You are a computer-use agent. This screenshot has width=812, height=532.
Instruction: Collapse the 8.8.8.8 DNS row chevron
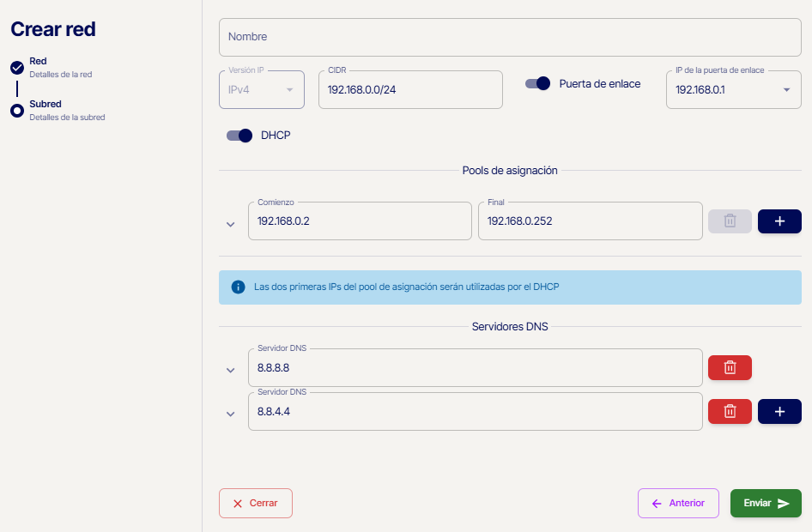(x=230, y=371)
